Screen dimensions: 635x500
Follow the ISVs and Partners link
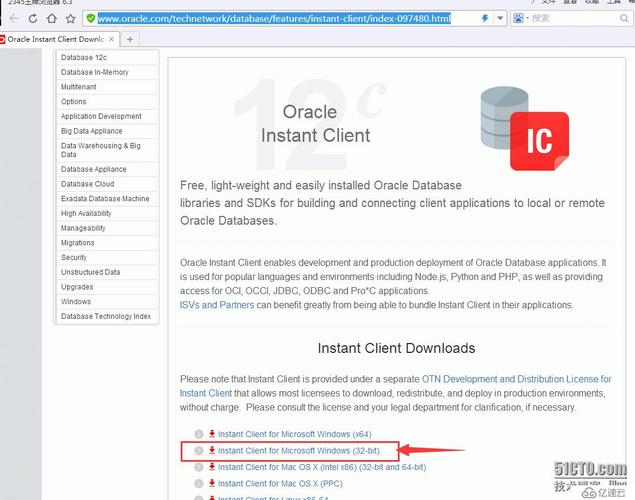(217, 305)
